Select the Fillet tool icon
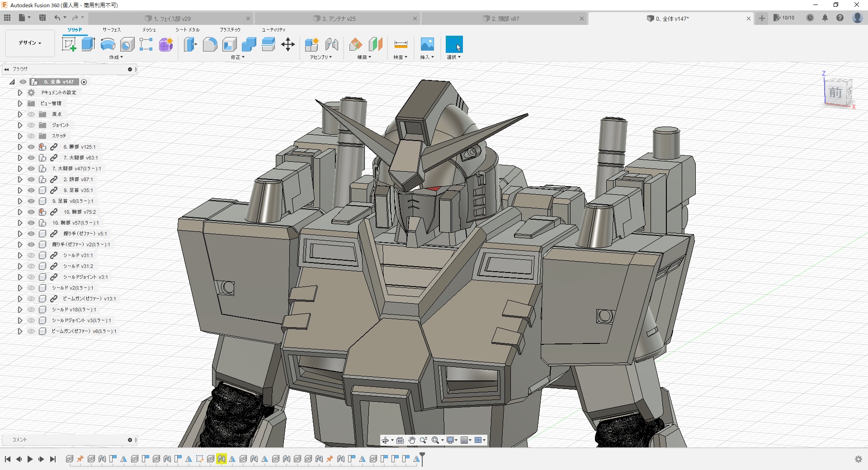 click(x=210, y=44)
